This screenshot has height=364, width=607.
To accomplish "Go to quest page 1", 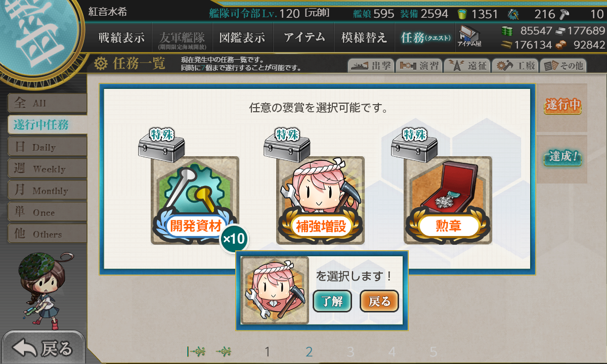I will tap(268, 352).
